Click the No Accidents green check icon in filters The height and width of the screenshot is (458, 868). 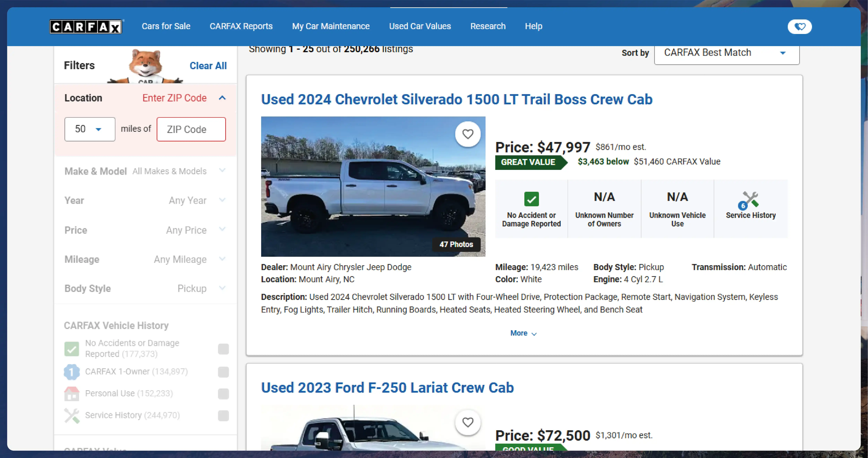point(72,349)
